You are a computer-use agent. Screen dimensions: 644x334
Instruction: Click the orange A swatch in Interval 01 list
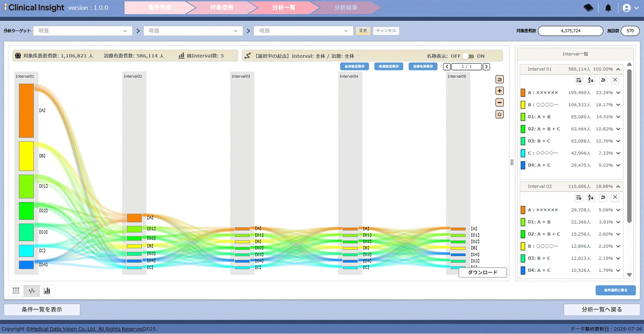(523, 93)
